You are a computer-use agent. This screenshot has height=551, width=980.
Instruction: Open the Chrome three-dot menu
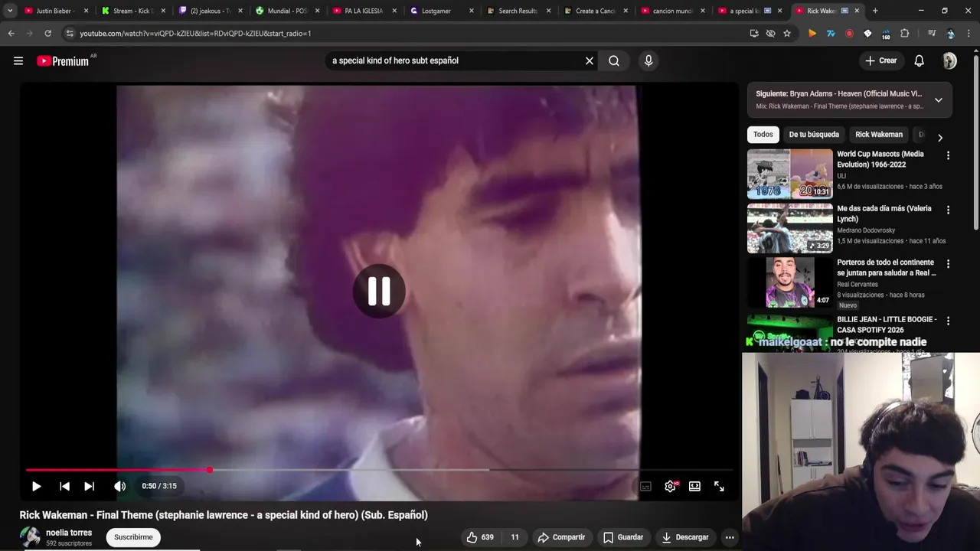(x=969, y=34)
